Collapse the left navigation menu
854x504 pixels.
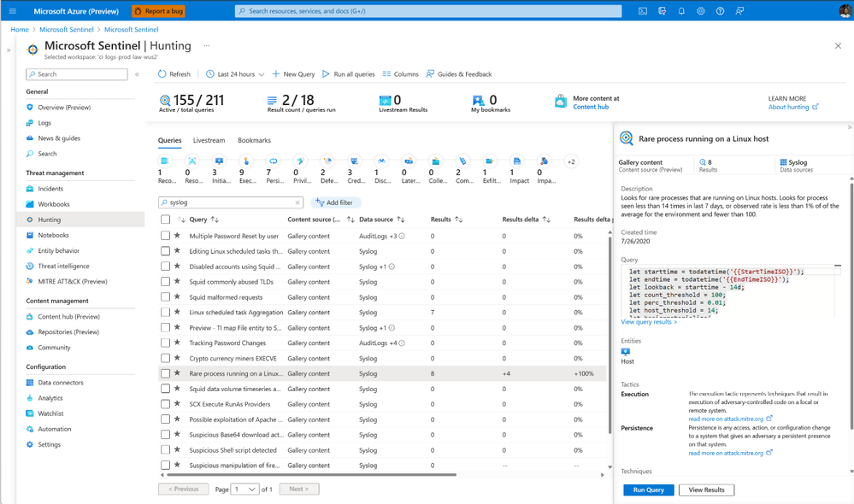[x=137, y=74]
